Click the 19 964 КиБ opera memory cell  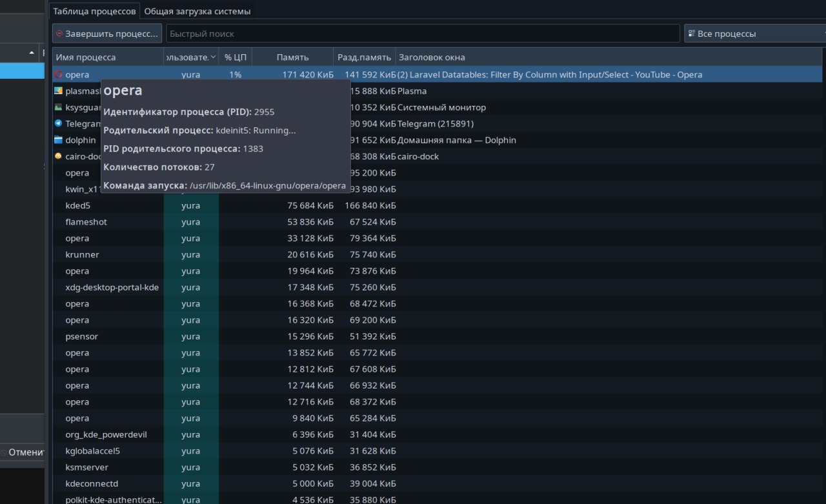tap(310, 271)
